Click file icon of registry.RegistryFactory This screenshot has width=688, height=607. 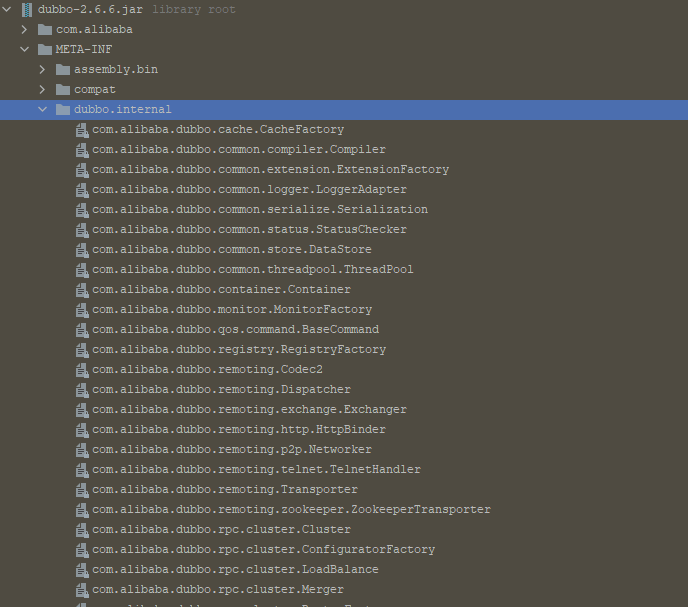point(82,350)
